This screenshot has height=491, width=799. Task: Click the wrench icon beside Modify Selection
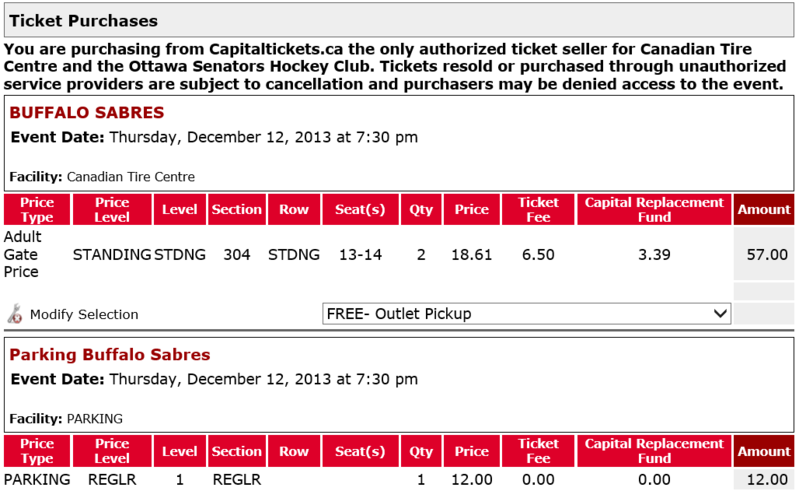tap(15, 314)
